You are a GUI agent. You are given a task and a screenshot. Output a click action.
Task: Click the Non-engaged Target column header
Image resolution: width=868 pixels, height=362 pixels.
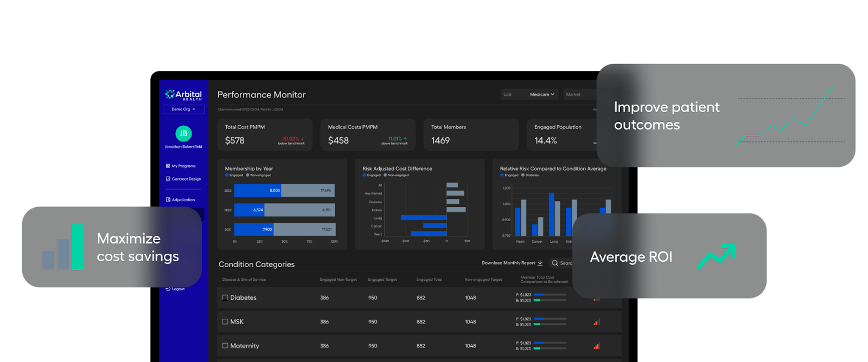click(483, 280)
